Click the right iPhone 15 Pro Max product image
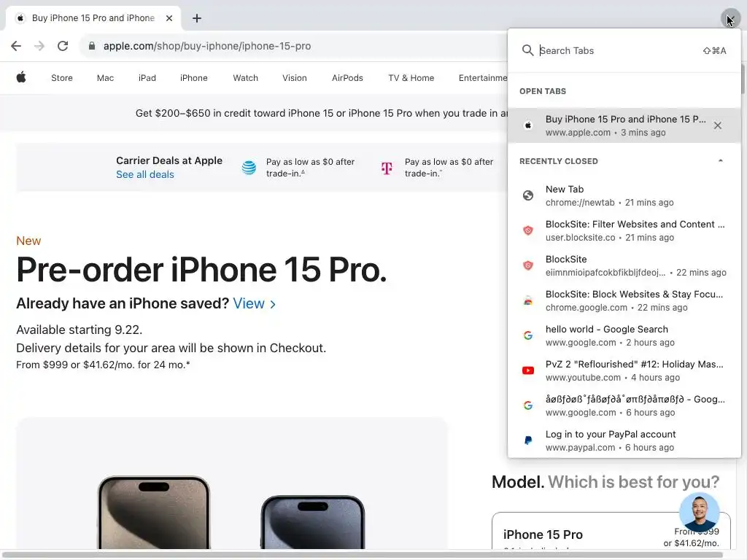Screen dimensions: 747x560 tap(313, 522)
